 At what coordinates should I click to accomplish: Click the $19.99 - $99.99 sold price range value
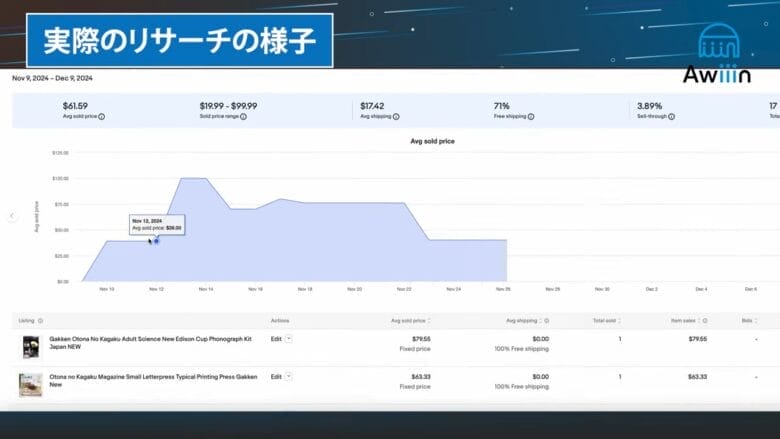pos(228,106)
